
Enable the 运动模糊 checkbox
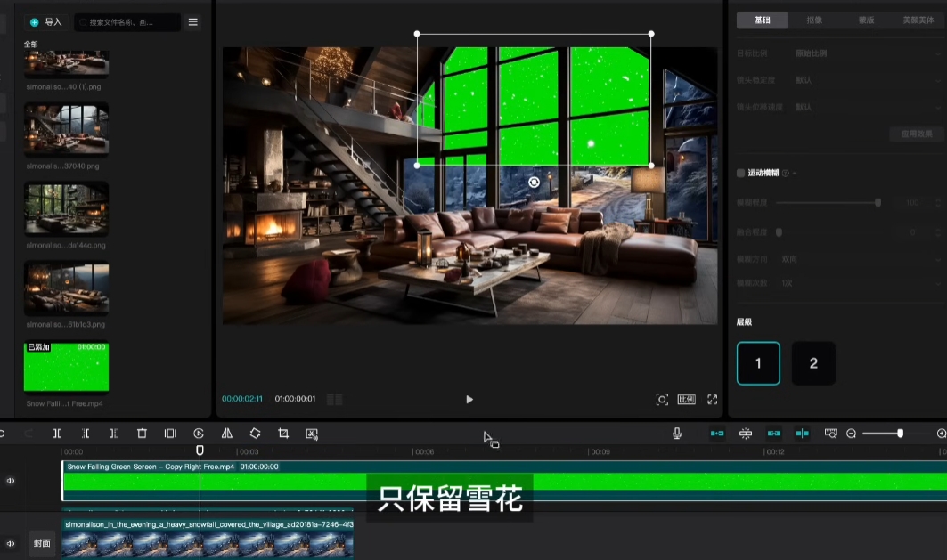740,173
